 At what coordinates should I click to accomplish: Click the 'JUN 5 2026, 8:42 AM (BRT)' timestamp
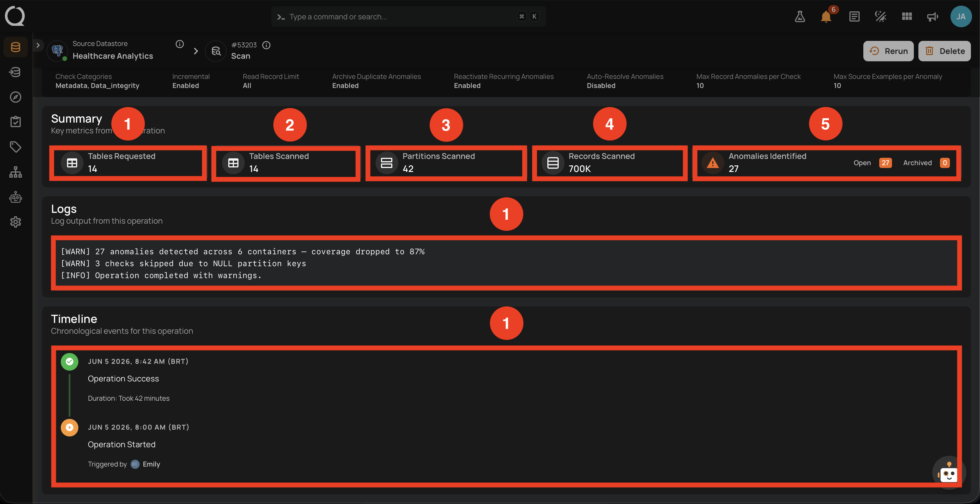coord(138,361)
